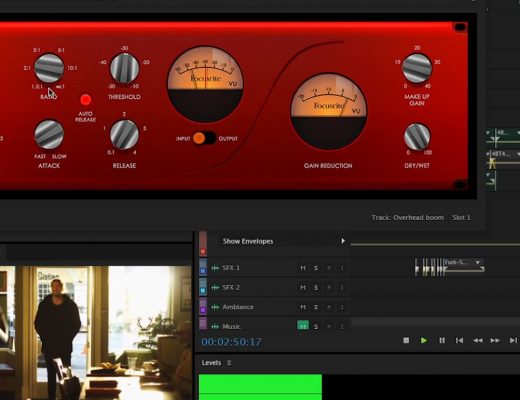Select the Music track name

tap(231, 327)
